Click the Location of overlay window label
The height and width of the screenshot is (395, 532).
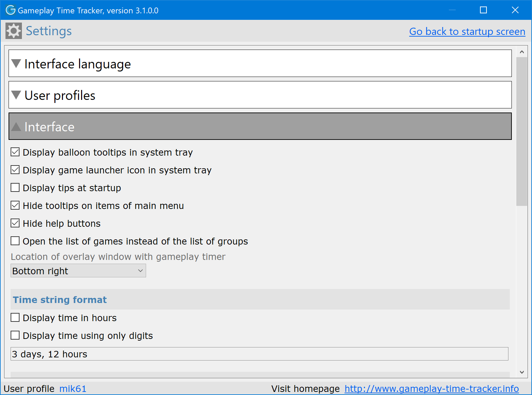(118, 257)
